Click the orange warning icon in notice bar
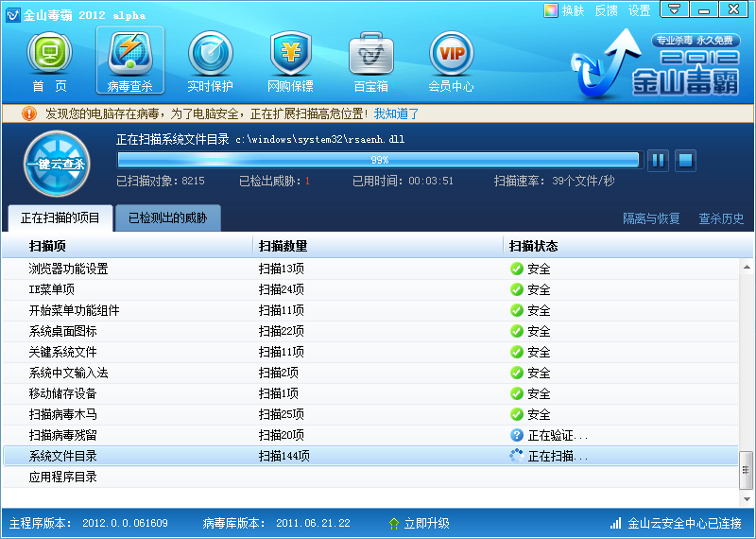 click(x=29, y=113)
